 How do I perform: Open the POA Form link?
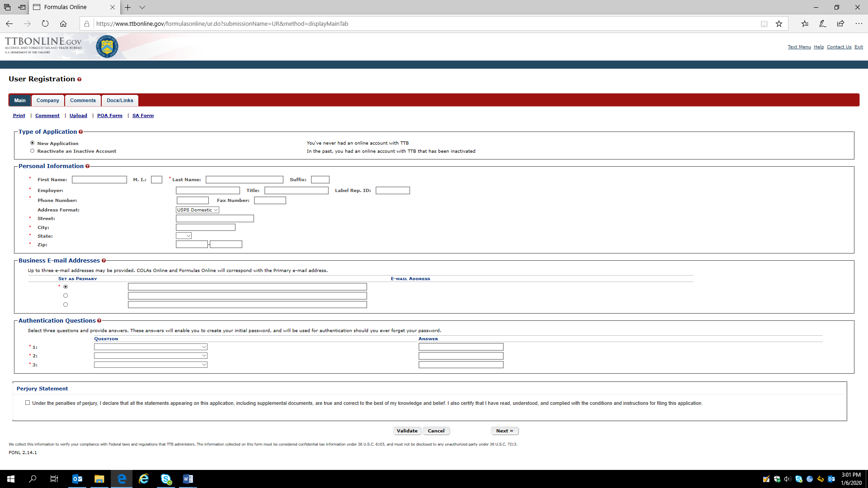coord(109,116)
